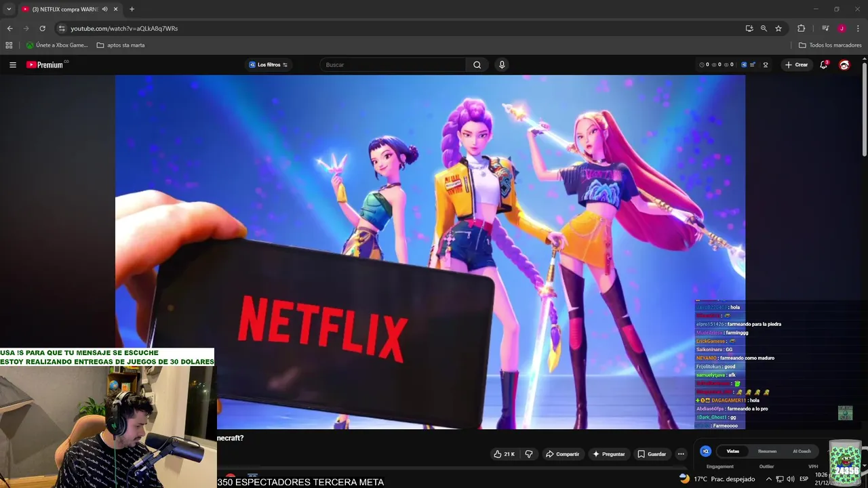Click the Outlier label in vidIQ panel
The height and width of the screenshot is (488, 868).
[766, 466]
